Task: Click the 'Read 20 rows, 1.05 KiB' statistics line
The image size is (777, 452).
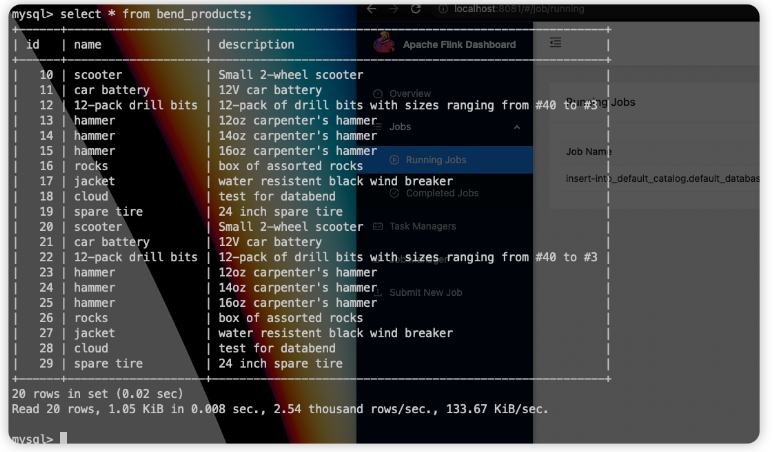Action: 280,409
